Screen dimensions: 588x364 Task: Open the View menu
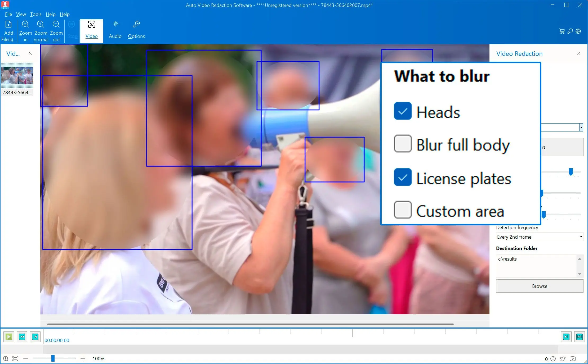[x=21, y=14]
